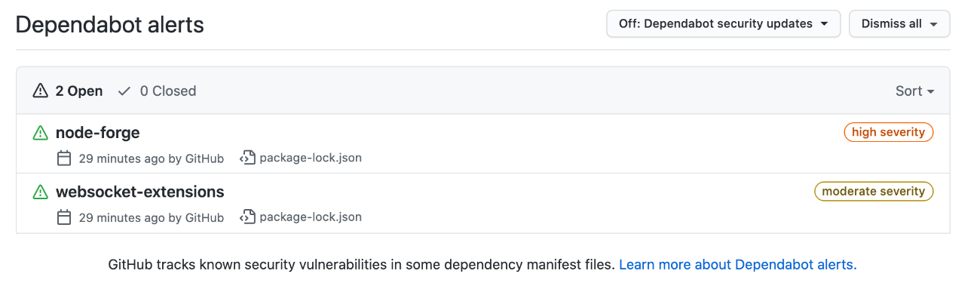Open the websocket-extensions alert

coord(140,192)
